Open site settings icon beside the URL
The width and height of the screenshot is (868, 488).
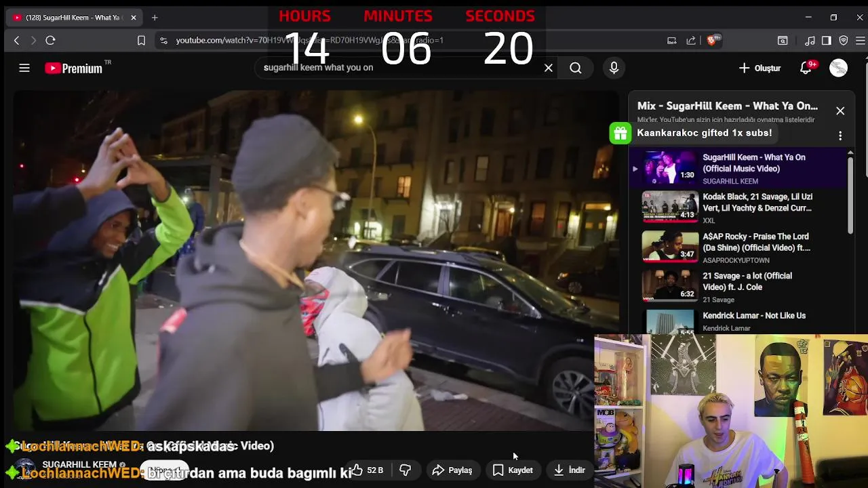coord(163,41)
